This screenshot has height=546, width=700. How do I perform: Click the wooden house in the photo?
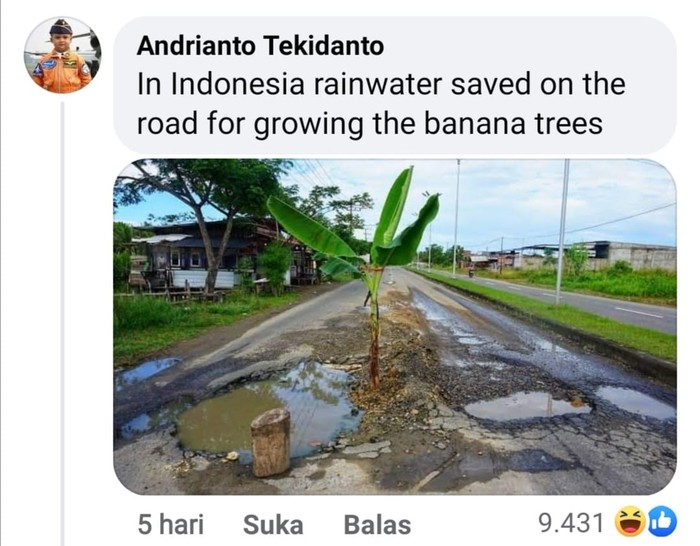coord(210,252)
